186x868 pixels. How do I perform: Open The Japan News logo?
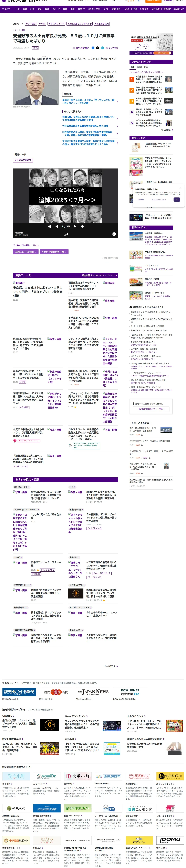click(x=93, y=692)
